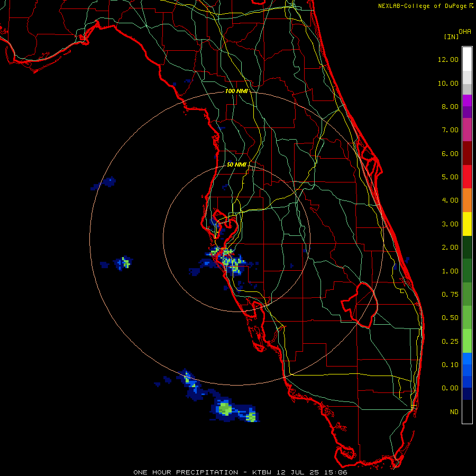Image resolution: width=476 pixels, height=476 pixels.
Task: Click the large green rain cell offshore south
Action: coord(225,409)
